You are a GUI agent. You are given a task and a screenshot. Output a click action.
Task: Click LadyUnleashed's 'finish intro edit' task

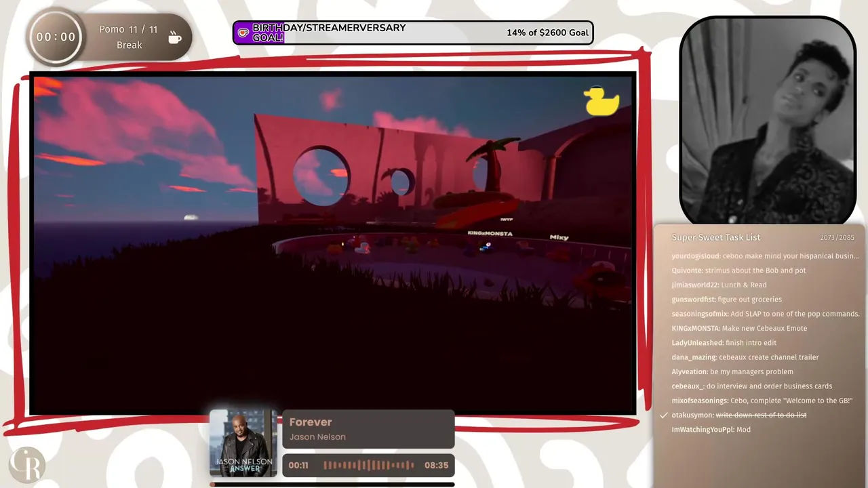[x=724, y=343]
